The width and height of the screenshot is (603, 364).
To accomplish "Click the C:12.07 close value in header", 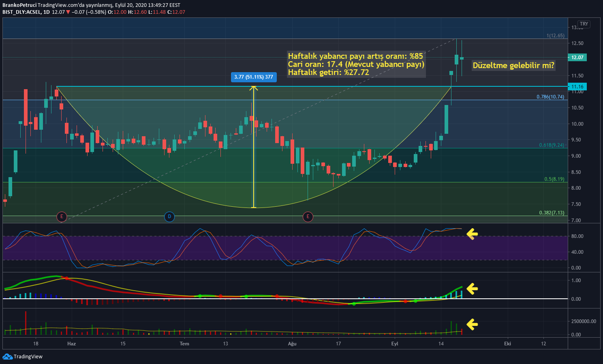I will click(176, 12).
